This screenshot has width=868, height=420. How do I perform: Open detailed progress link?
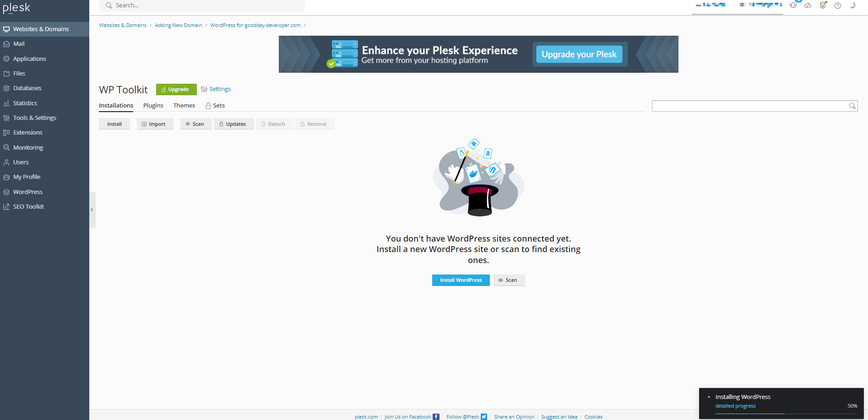pos(735,406)
